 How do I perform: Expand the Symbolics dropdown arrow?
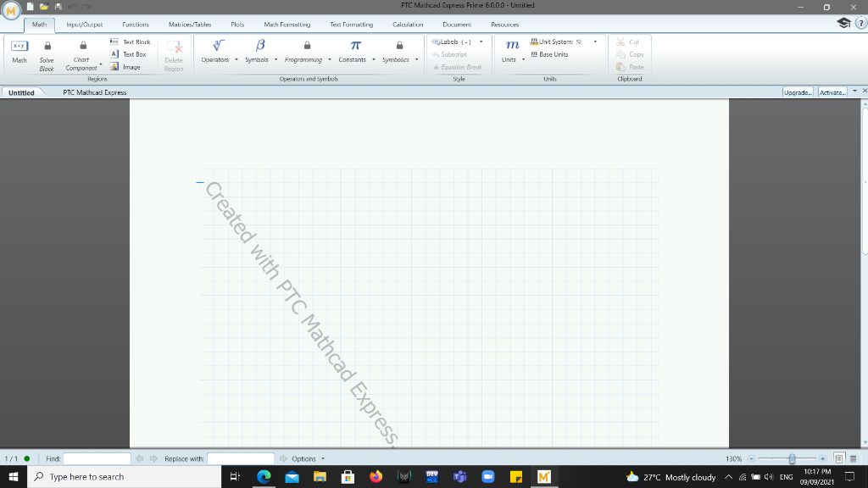click(x=417, y=60)
